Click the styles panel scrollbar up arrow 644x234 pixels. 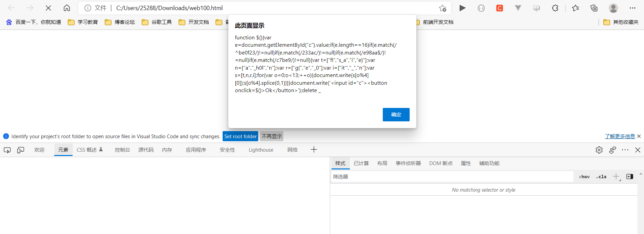point(641,174)
